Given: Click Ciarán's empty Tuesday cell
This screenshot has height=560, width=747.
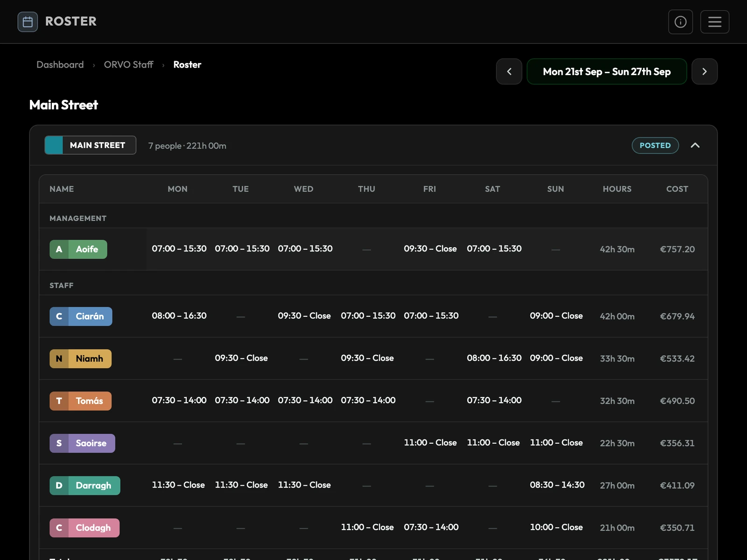Looking at the screenshot, I should (x=240, y=316).
